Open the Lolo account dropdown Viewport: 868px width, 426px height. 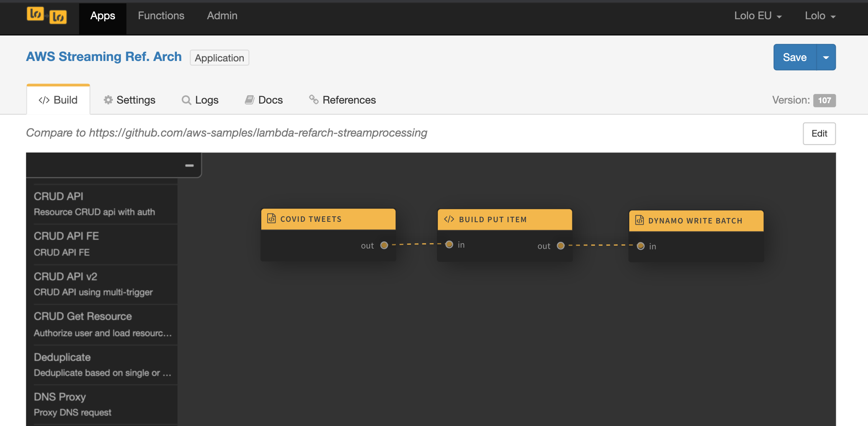(820, 16)
